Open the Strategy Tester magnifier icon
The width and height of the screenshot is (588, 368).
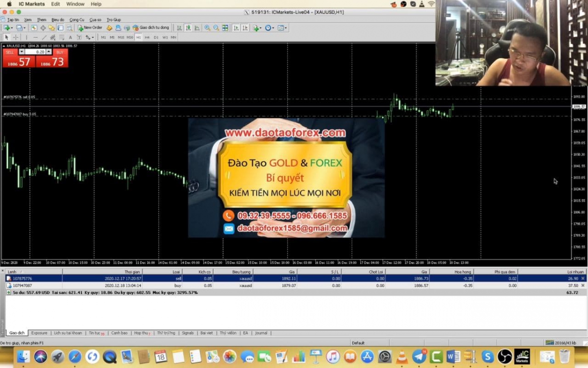click(x=69, y=27)
